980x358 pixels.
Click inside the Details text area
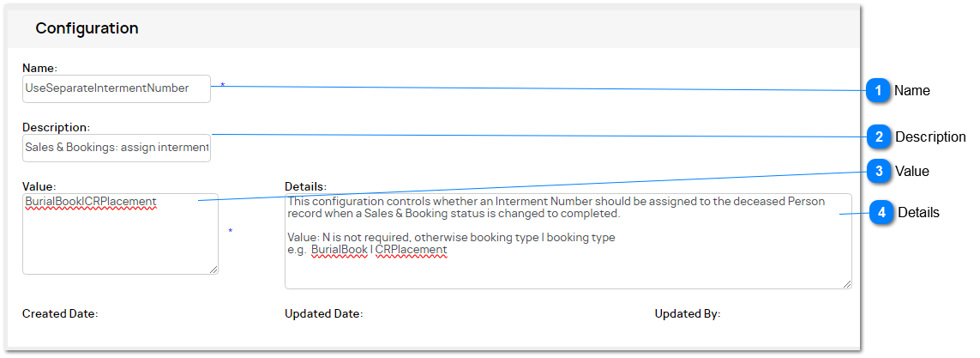point(568,241)
